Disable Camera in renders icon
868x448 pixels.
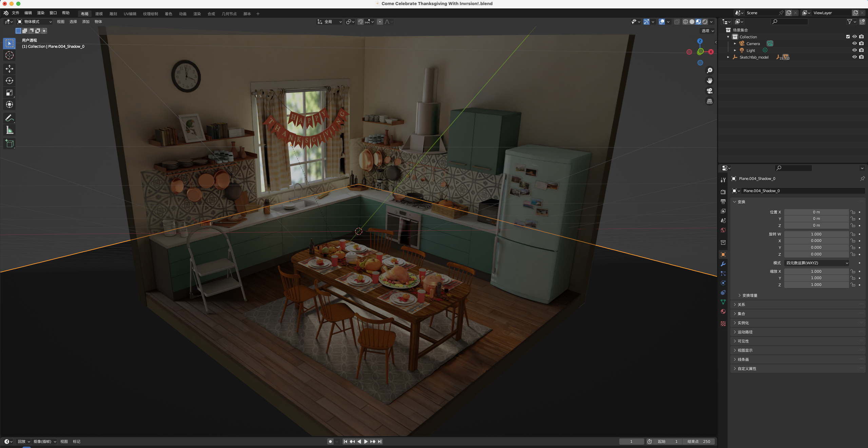coord(862,43)
